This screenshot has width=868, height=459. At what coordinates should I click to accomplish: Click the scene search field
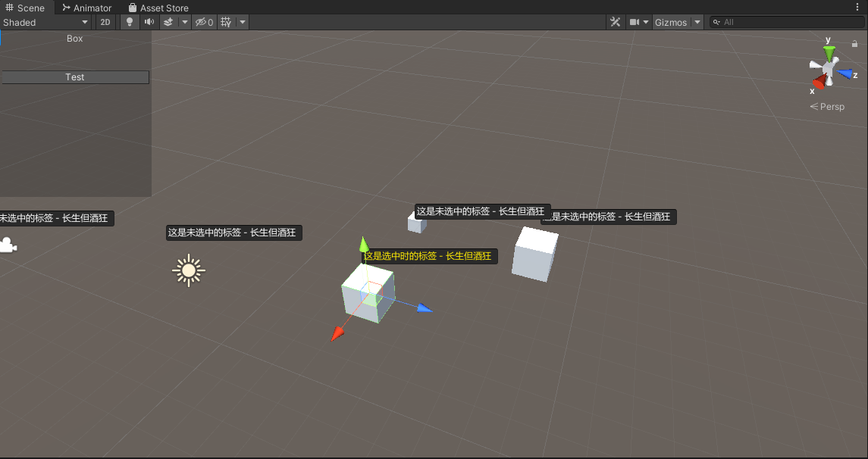click(787, 22)
